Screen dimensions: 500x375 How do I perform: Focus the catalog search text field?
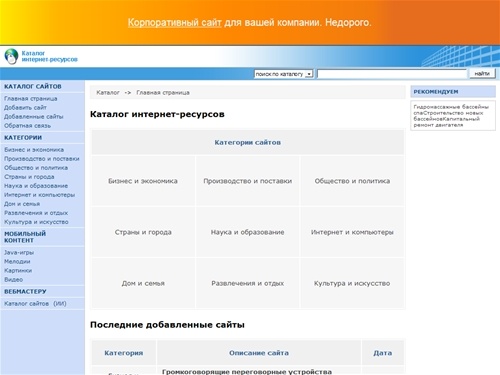click(x=392, y=74)
